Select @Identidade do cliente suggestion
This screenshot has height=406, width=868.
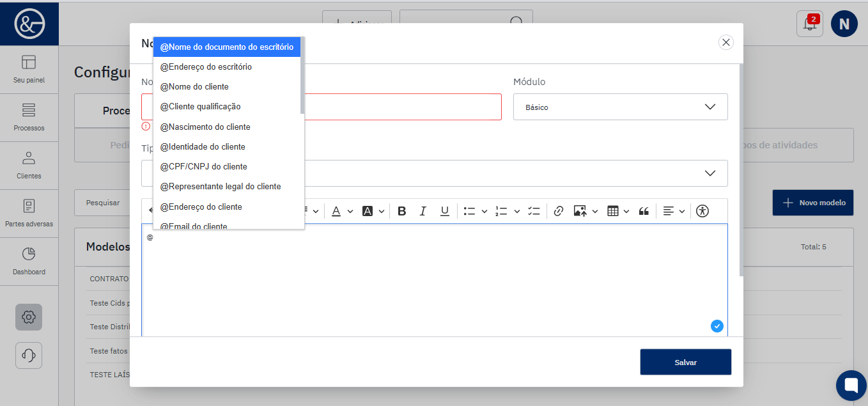227,146
